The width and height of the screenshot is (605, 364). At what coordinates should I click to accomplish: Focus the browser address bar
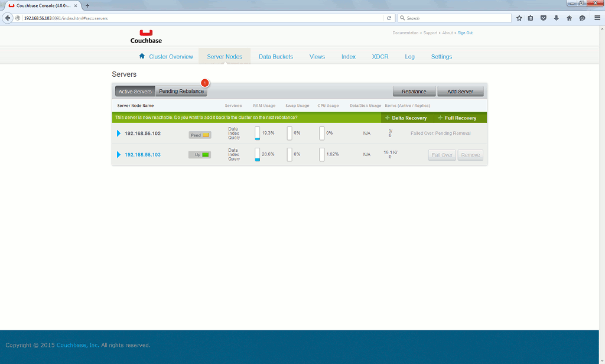(x=203, y=18)
